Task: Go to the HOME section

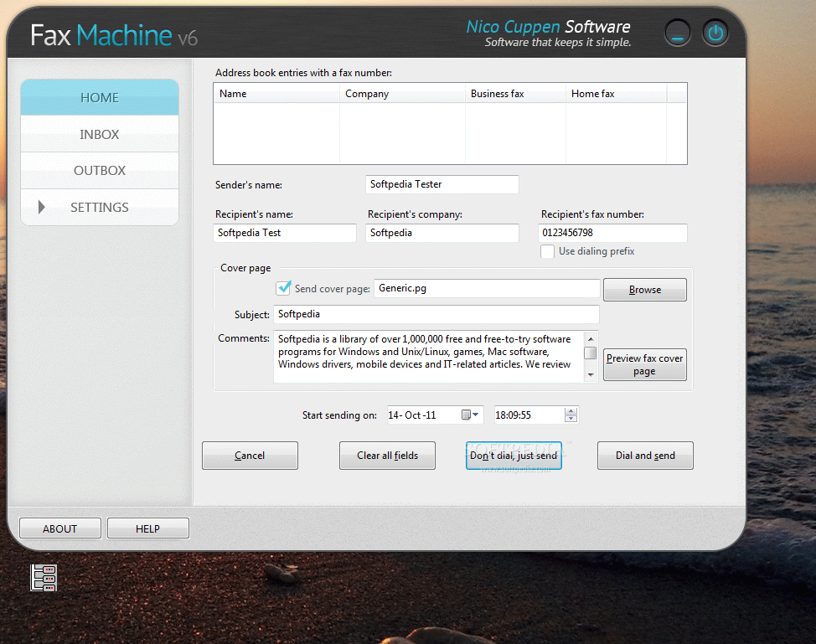Action: tap(100, 97)
